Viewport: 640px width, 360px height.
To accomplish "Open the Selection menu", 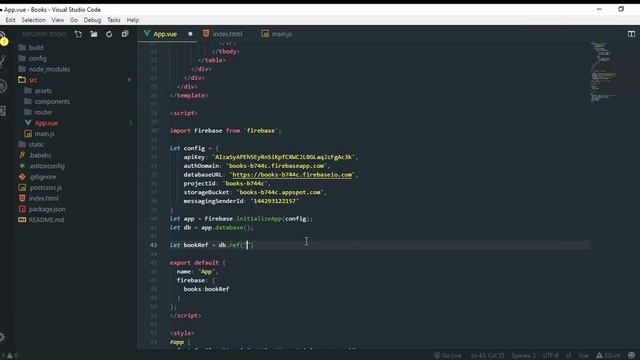I will click(33, 20).
